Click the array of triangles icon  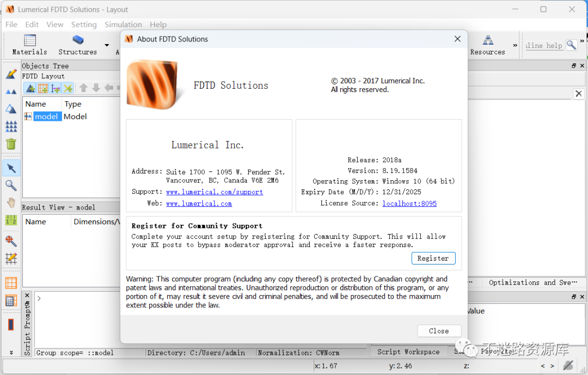[x=11, y=126]
